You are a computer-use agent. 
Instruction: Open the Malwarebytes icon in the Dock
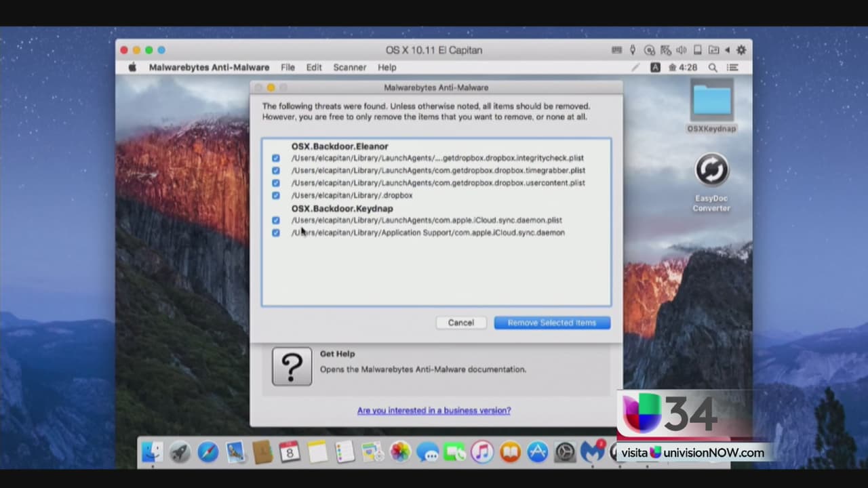coord(592,452)
